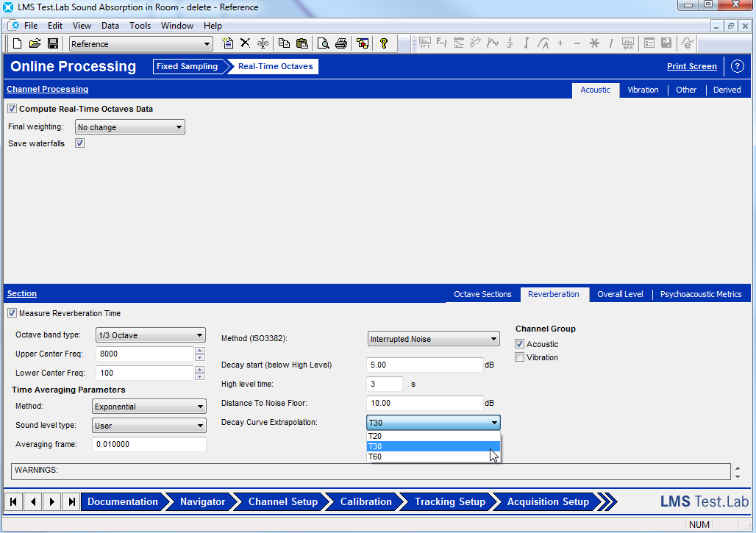Click the new section clipboard icon
This screenshot has width=756, height=533.
[227, 43]
